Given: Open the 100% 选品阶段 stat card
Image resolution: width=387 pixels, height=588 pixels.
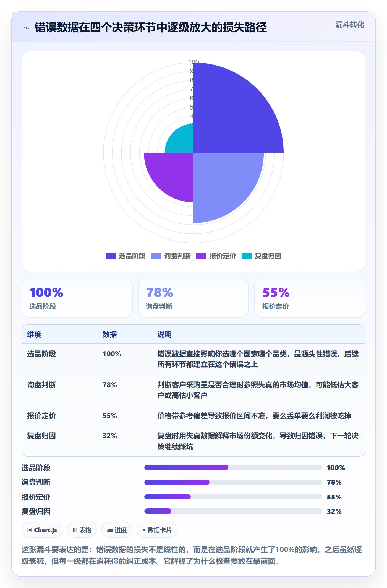Looking at the screenshot, I should pos(77,298).
